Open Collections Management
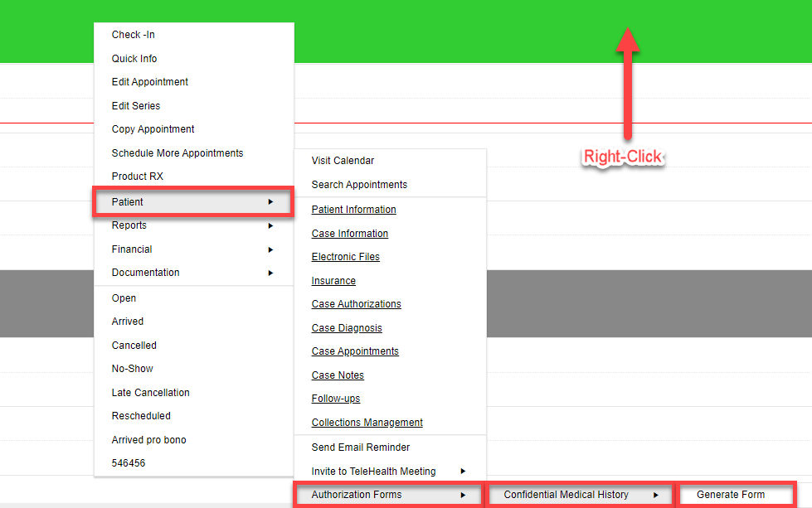The height and width of the screenshot is (508, 812). [x=367, y=422]
